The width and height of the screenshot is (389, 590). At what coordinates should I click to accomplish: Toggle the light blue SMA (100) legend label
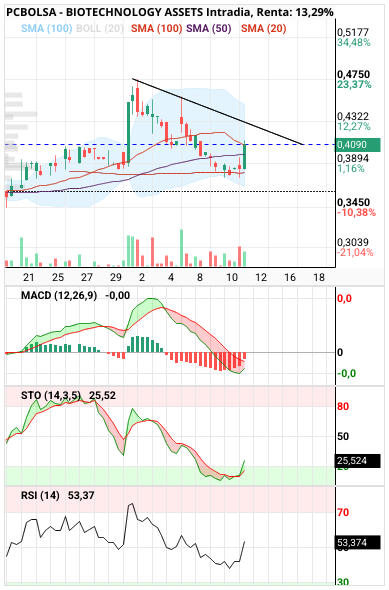[46, 28]
